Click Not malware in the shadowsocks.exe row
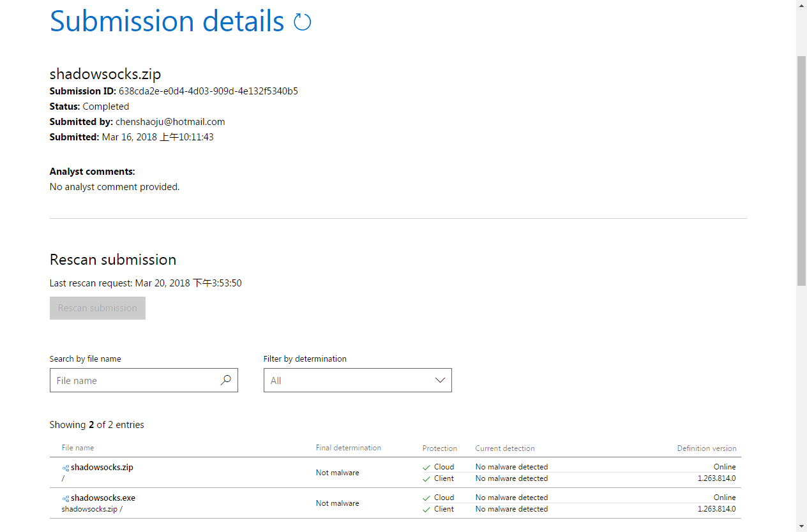Viewport: 807px width, 532px height. tap(337, 503)
